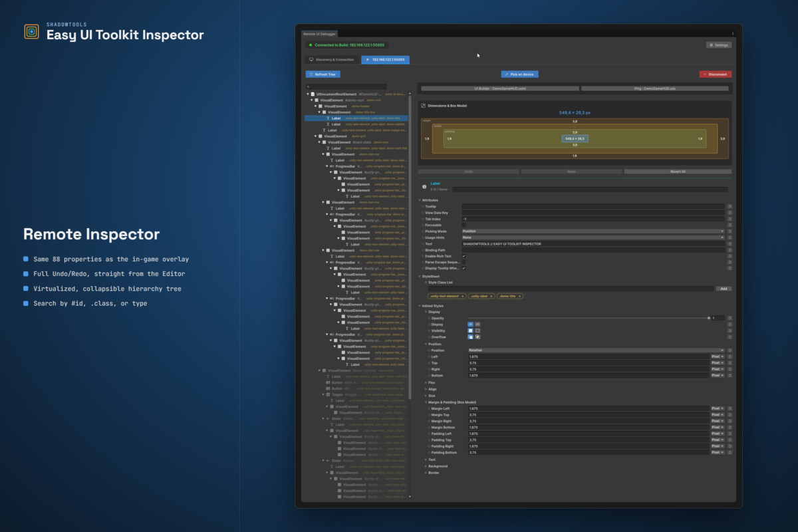
Task: Click revert icon on Opacity row
Action: coord(730,318)
